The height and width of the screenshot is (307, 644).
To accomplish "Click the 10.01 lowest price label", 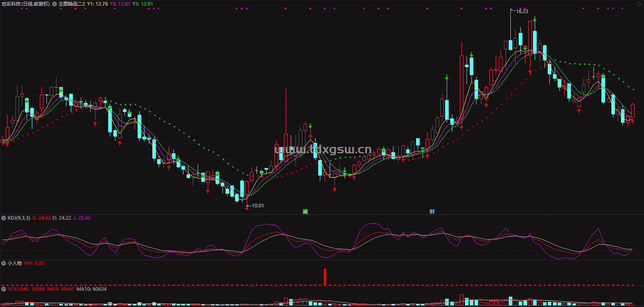I will coord(258,206).
